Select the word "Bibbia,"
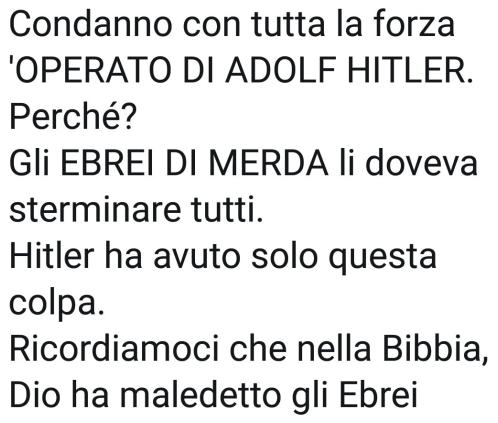Viewport: 498px width, 423px height. point(435,350)
